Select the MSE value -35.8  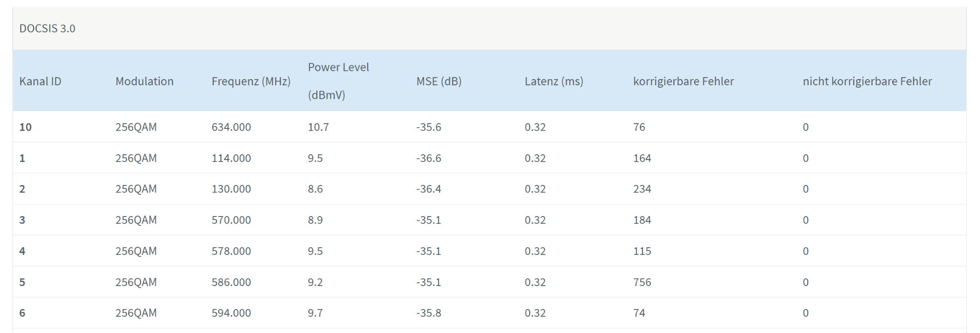point(428,313)
